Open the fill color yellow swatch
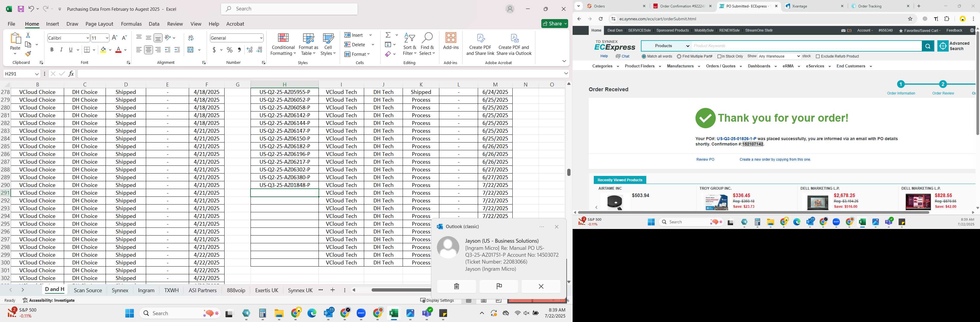 pos(103,50)
